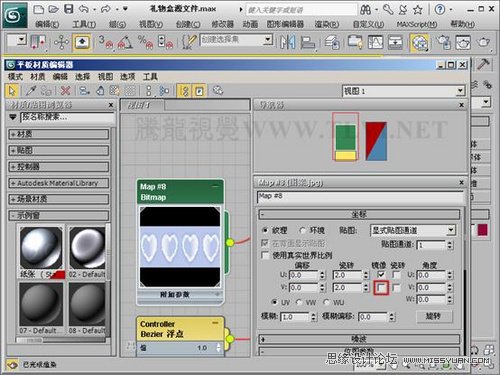Select the WU radio button
500x375 pixels.
click(x=326, y=302)
